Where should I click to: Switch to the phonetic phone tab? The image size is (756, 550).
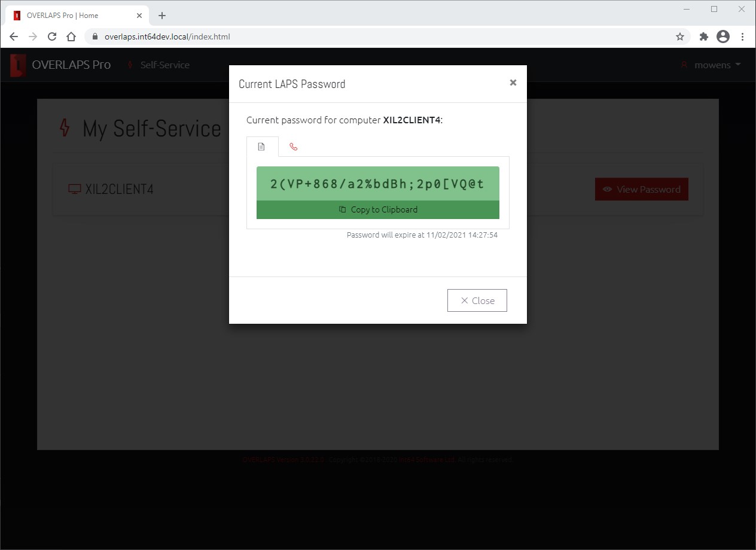[x=293, y=147]
